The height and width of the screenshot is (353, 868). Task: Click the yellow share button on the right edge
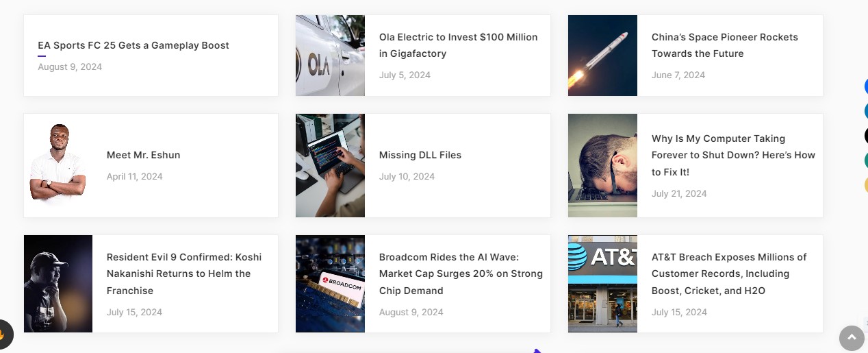point(865,184)
